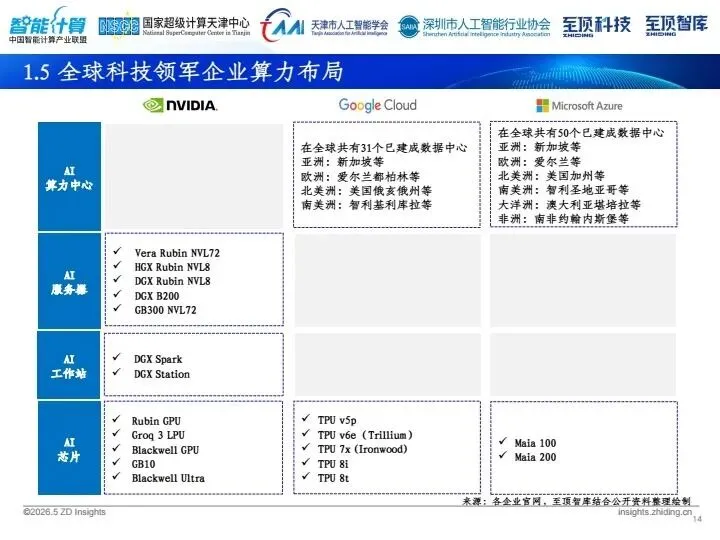Click the 至顶科技 logo
This screenshot has width=720, height=540.
[x=596, y=26]
